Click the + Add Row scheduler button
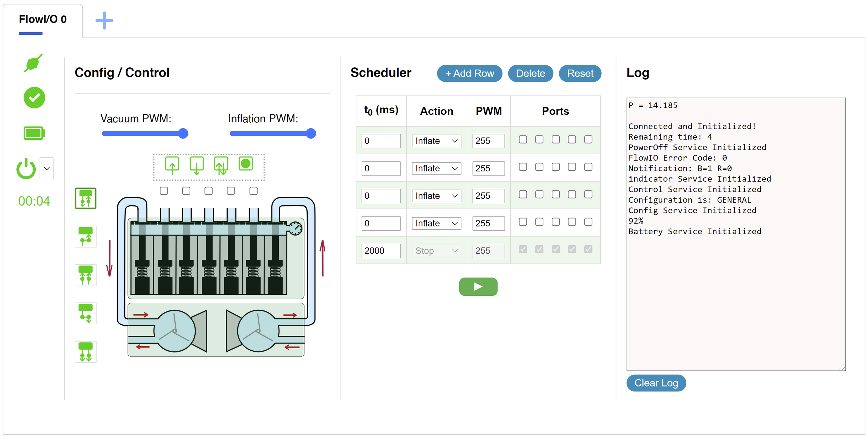The image size is (868, 440). tap(469, 73)
